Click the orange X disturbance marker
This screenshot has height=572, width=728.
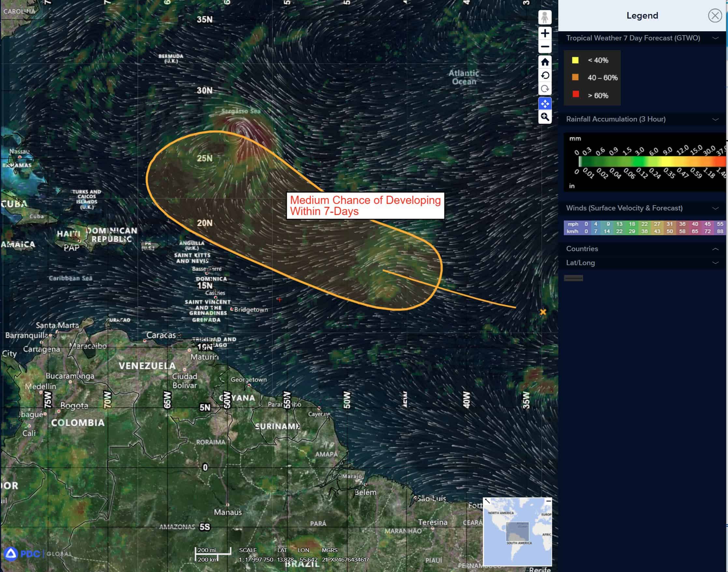click(543, 312)
